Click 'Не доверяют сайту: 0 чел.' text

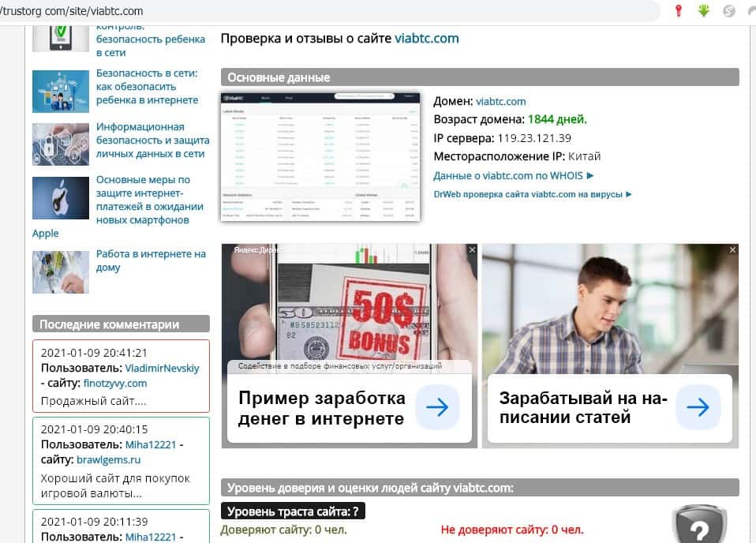512,530
